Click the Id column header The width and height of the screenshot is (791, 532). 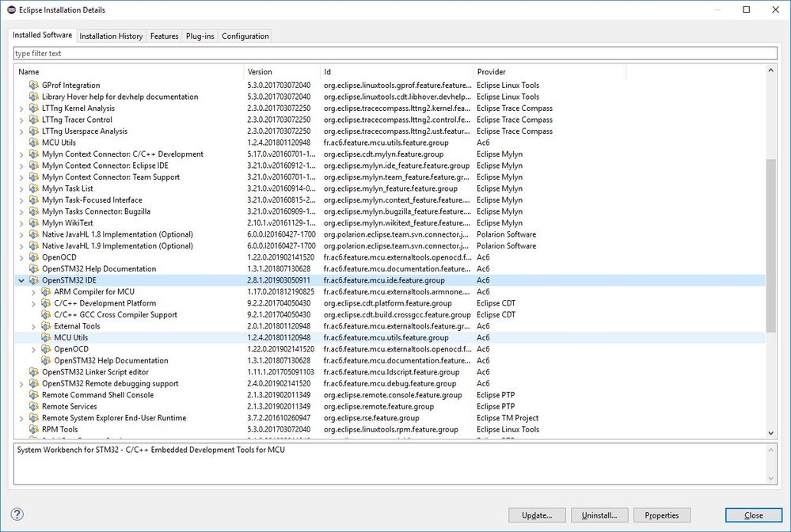coord(397,71)
